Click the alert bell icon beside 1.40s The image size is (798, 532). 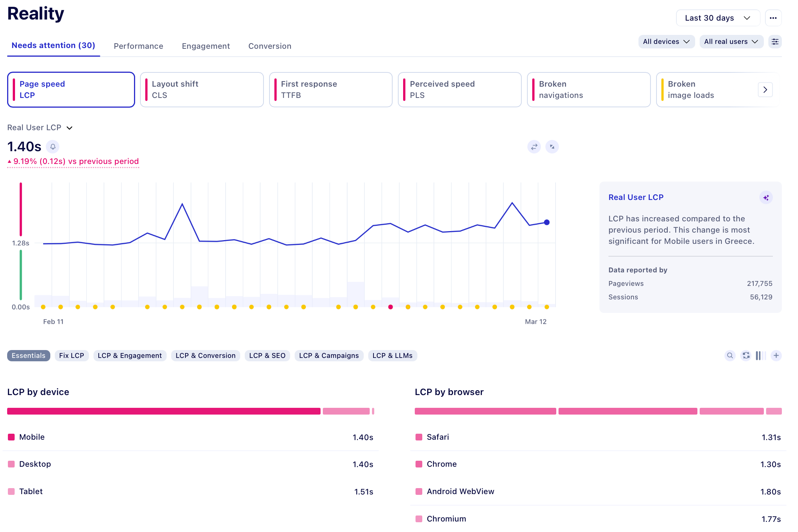tap(53, 147)
